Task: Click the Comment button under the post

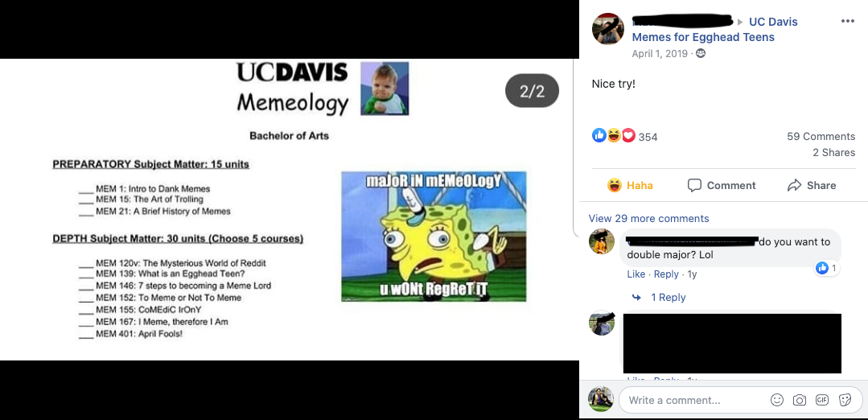Action: tap(722, 185)
